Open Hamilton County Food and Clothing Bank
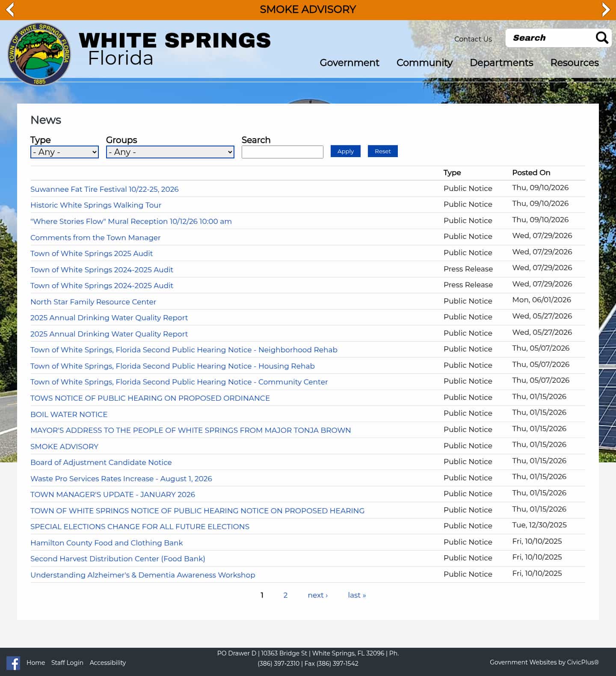The image size is (616, 676). (107, 543)
